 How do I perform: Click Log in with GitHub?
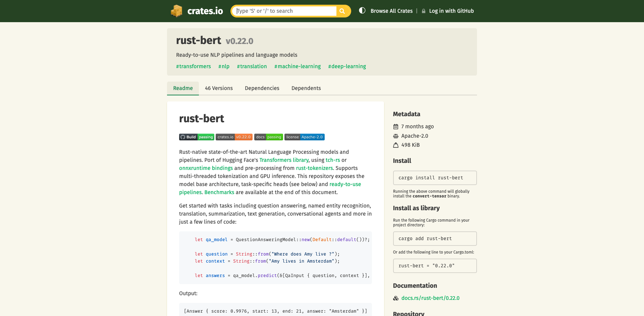coord(451,11)
